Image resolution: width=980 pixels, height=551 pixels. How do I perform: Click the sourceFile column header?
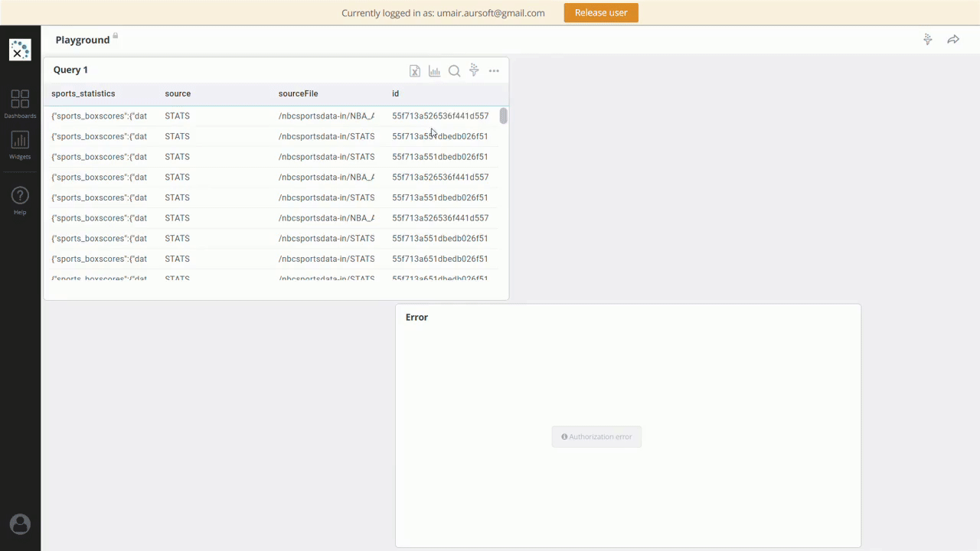(298, 93)
